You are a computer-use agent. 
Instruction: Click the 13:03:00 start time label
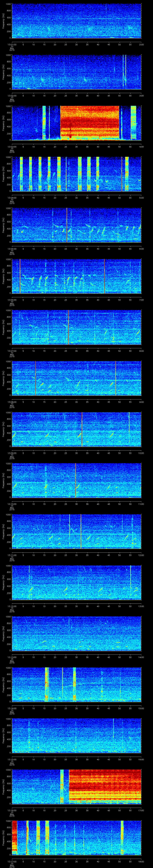tap(12, 147)
